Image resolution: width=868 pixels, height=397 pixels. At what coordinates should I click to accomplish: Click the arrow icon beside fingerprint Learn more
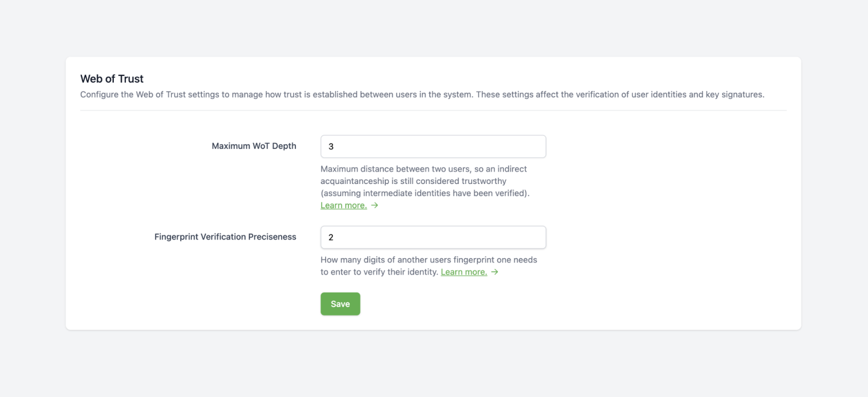pos(494,272)
